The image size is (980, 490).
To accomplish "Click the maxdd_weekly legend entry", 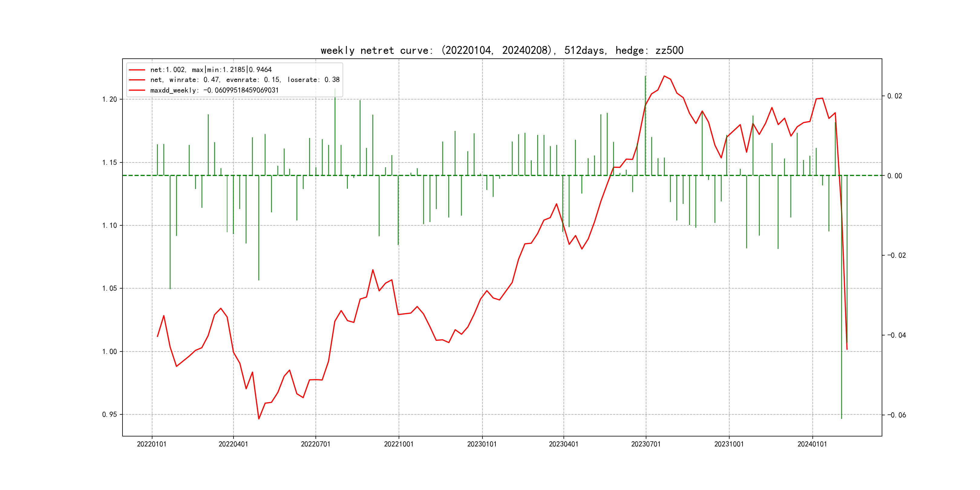I will [x=214, y=90].
